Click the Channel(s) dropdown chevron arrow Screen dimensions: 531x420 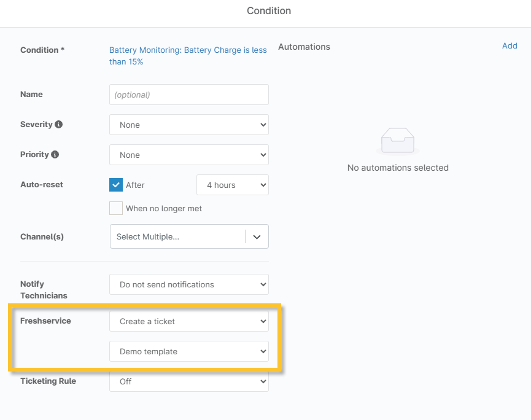(257, 236)
